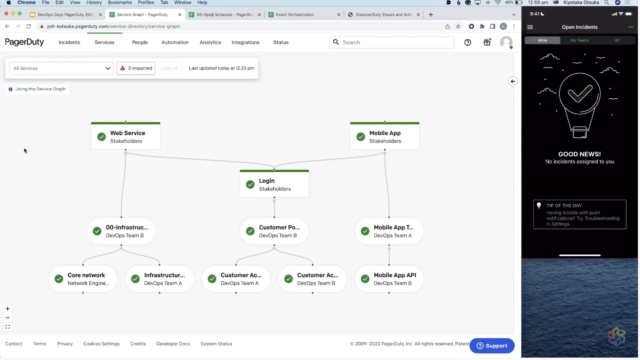The image size is (640, 360).
Task: Collapse the side panel arrow button
Action: tap(513, 81)
